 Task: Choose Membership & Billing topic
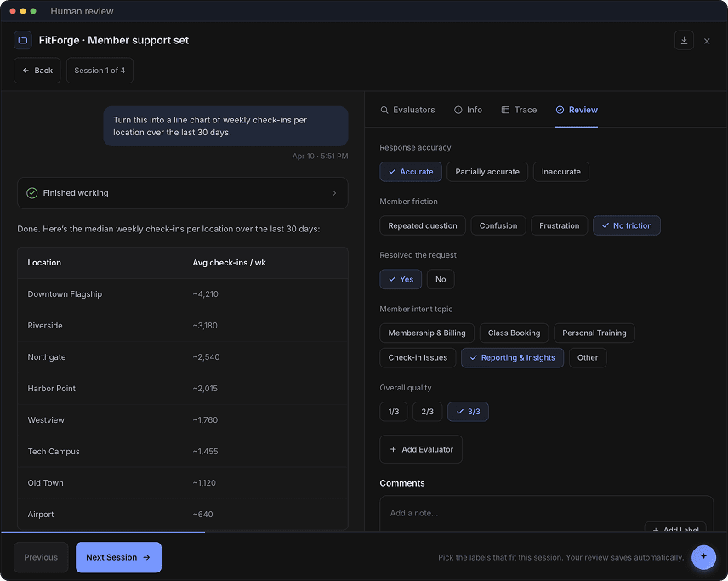[x=427, y=333]
